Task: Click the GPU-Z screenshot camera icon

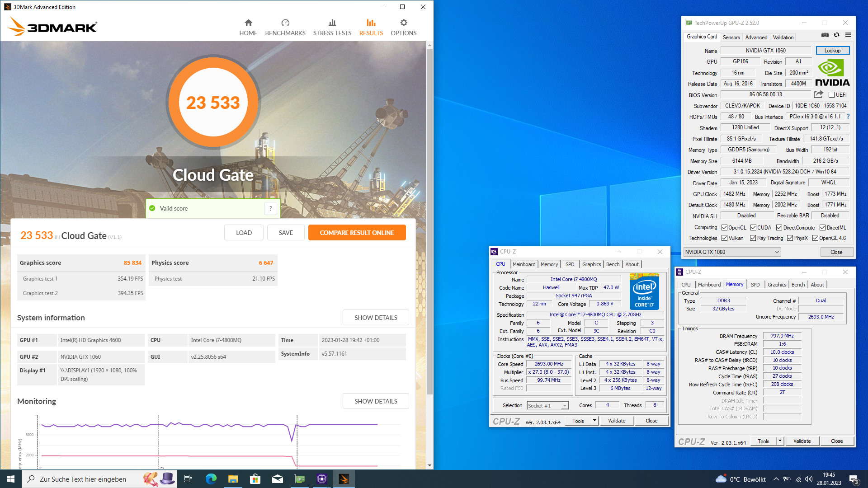Action: 825,35
